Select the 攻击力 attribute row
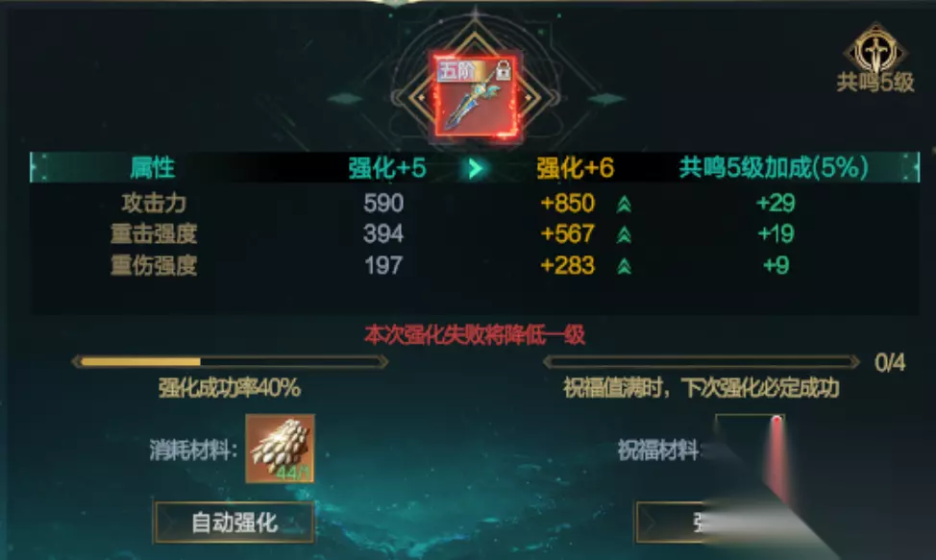This screenshot has width=936, height=560. (x=475, y=204)
